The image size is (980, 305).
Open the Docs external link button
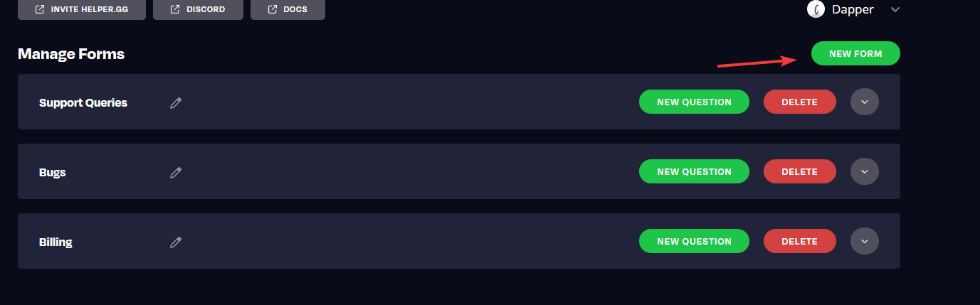pyautogui.click(x=288, y=10)
